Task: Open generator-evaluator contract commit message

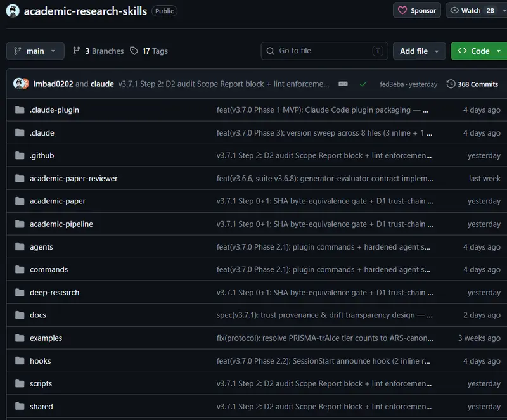Action: point(324,179)
